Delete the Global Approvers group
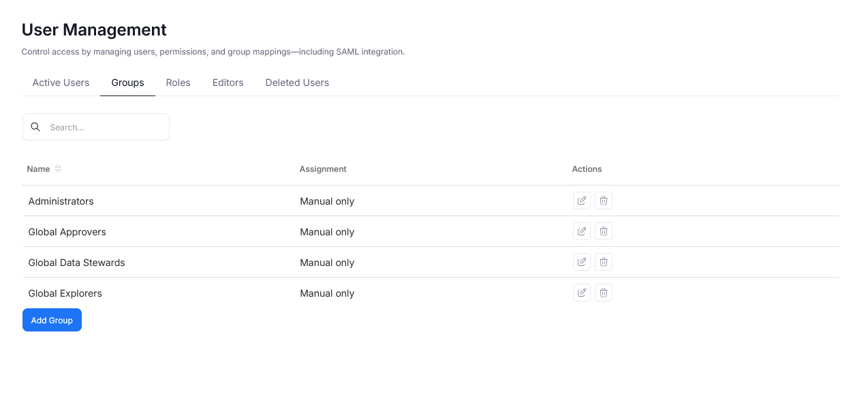Image resolution: width=868 pixels, height=399 pixels. pyautogui.click(x=603, y=231)
